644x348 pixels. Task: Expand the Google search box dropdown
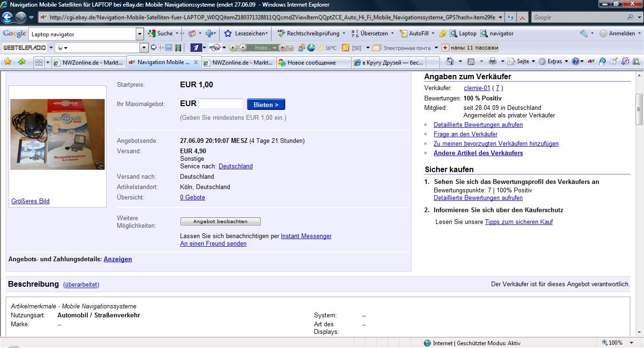click(x=140, y=34)
